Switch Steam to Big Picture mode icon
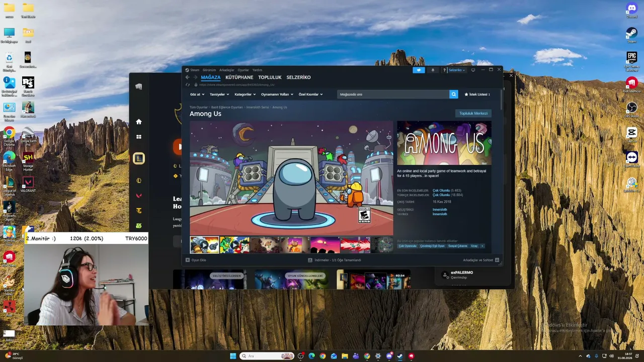 coord(473,70)
